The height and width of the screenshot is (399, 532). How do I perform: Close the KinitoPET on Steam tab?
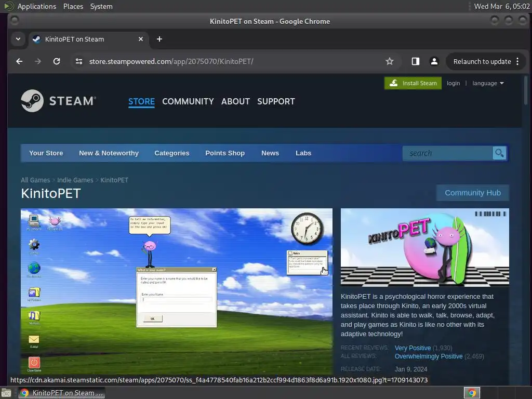click(141, 39)
